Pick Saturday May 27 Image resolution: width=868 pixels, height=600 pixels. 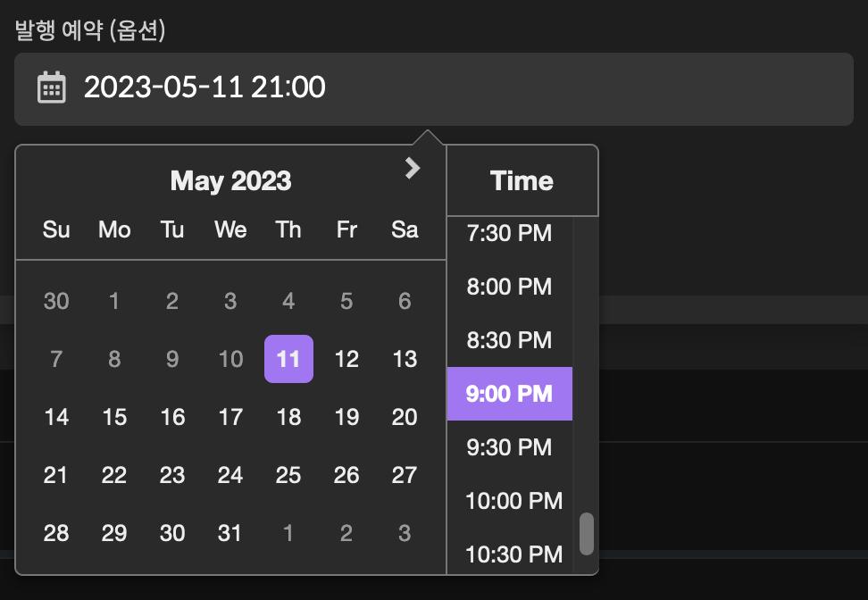tap(405, 475)
